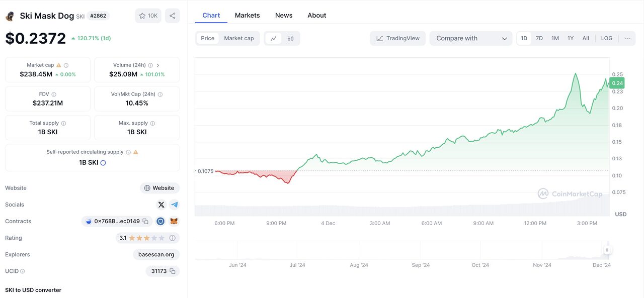Image resolution: width=644 pixels, height=298 pixels.
Task: Select the 7D time range
Action: [539, 38]
